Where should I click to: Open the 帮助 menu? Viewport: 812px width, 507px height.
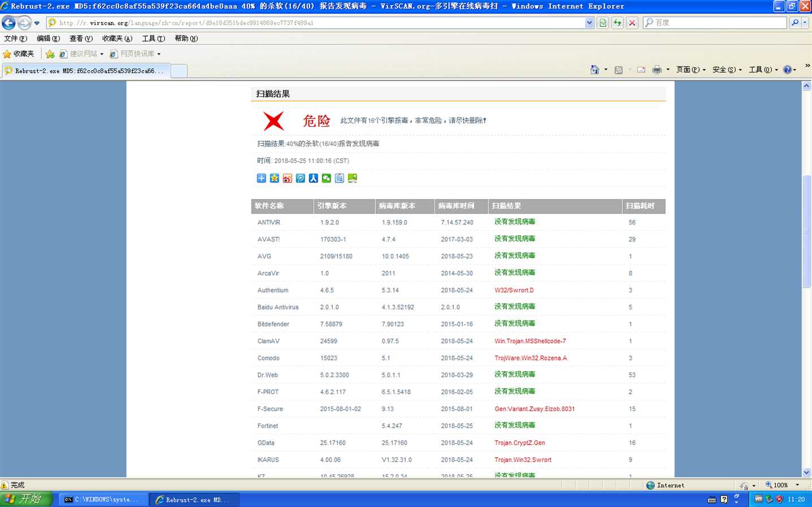pyautogui.click(x=186, y=38)
